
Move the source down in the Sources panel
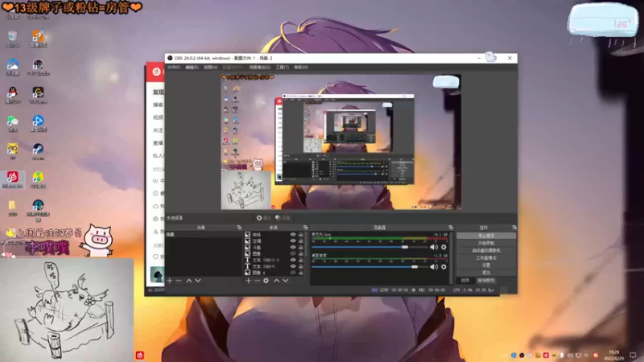[286, 281]
